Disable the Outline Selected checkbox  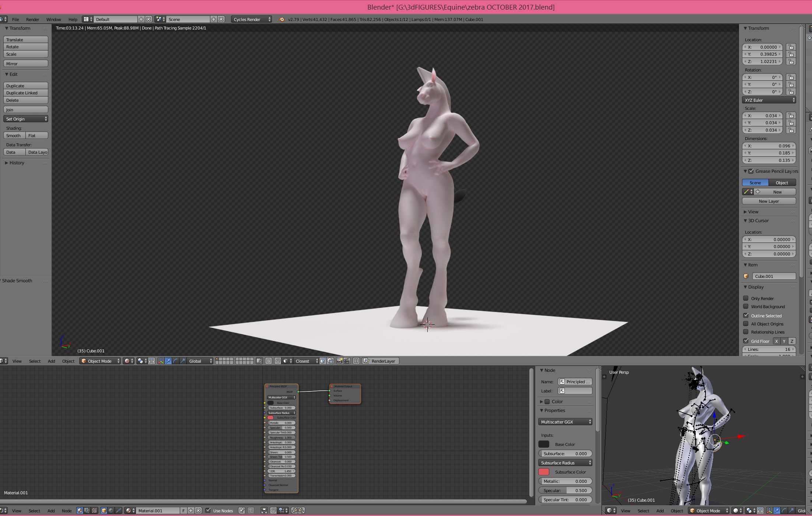coord(746,316)
